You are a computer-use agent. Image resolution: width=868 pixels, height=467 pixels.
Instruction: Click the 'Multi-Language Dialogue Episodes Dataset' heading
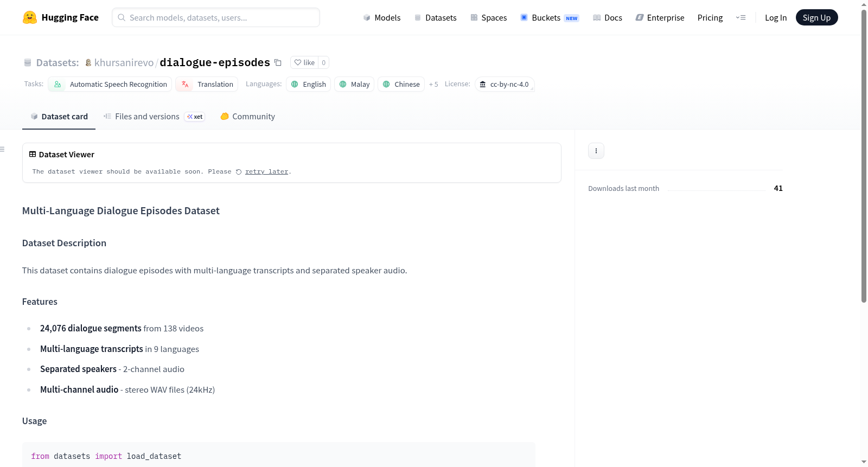[120, 210]
